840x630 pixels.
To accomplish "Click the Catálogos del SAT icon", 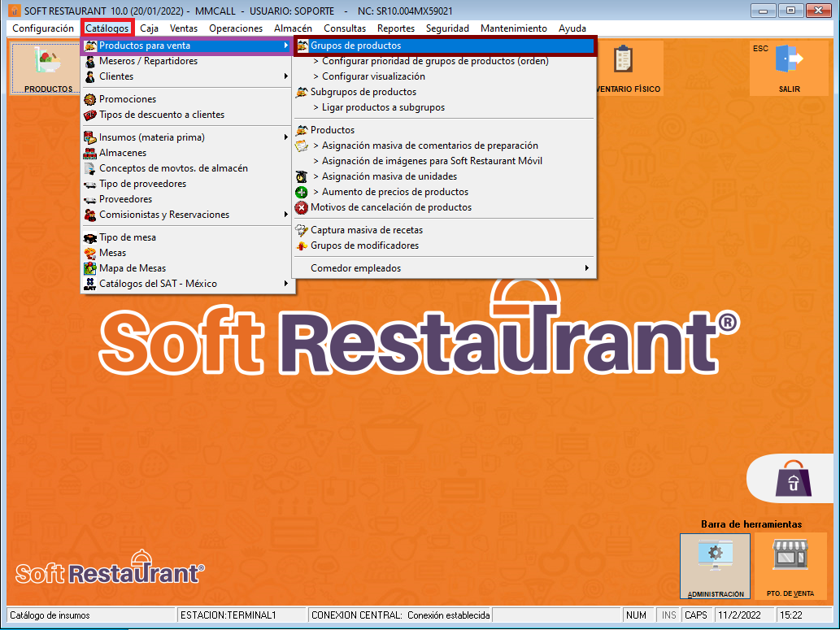I will [x=90, y=284].
